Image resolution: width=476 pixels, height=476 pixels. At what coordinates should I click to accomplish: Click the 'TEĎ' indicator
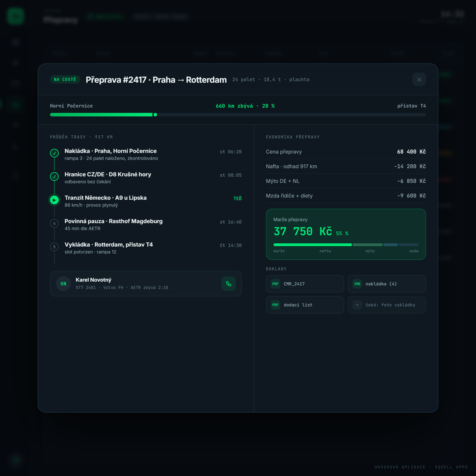pyautogui.click(x=238, y=199)
